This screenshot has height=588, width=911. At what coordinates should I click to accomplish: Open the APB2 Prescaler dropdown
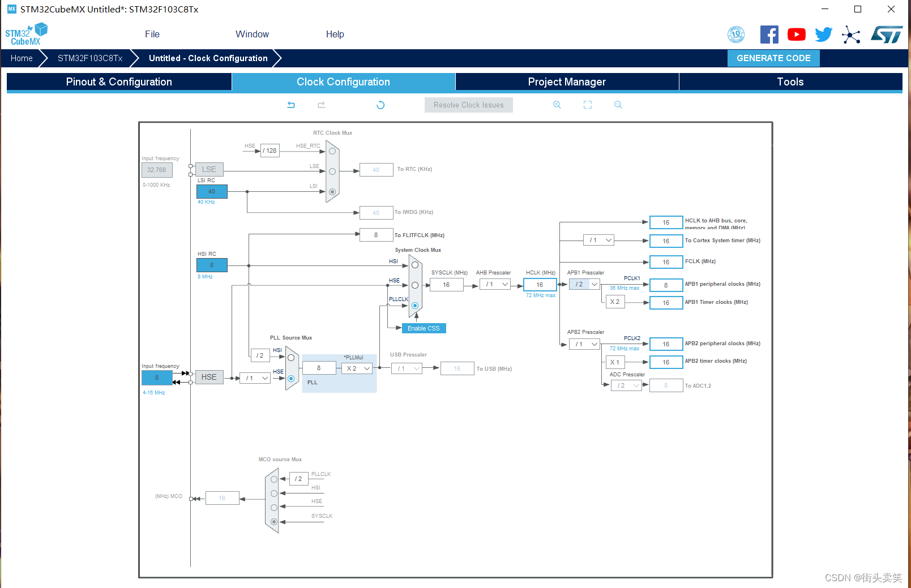584,344
